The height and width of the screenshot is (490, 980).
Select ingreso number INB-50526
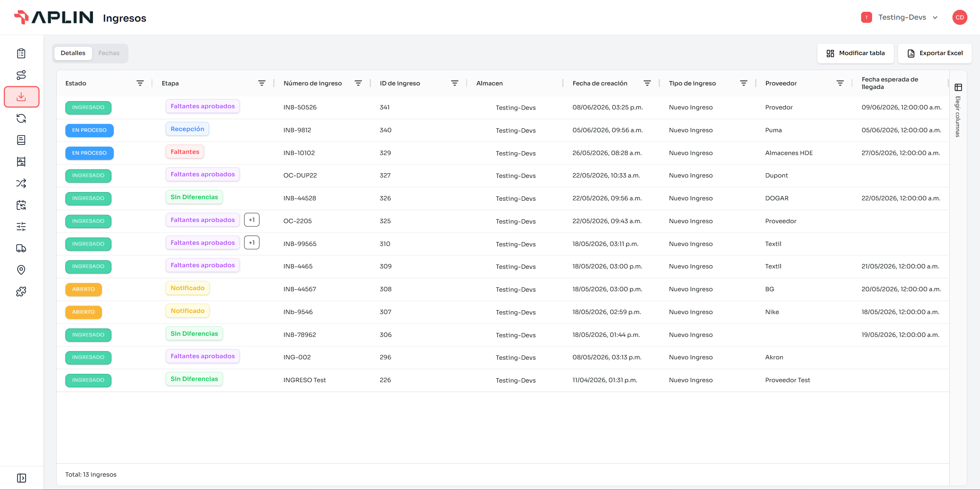coord(300,107)
